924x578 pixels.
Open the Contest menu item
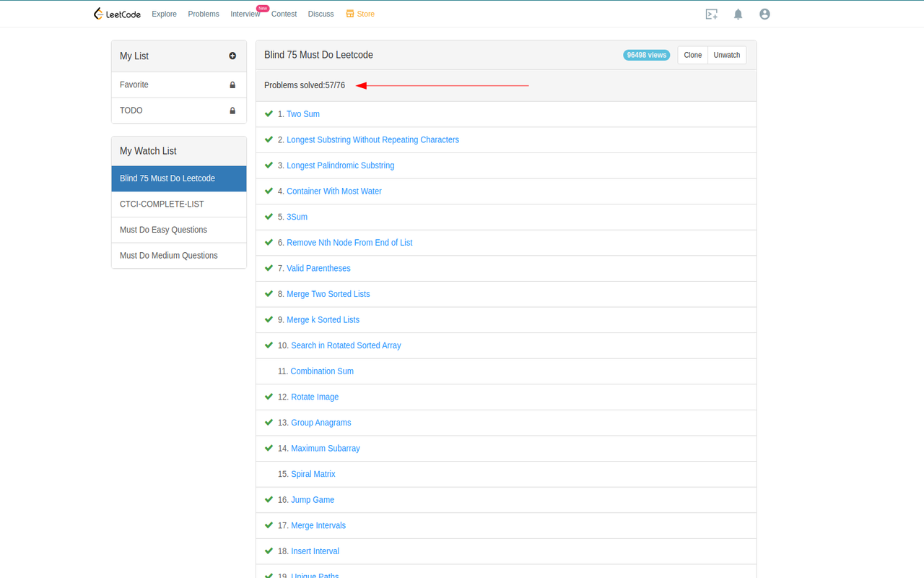pyautogui.click(x=284, y=14)
